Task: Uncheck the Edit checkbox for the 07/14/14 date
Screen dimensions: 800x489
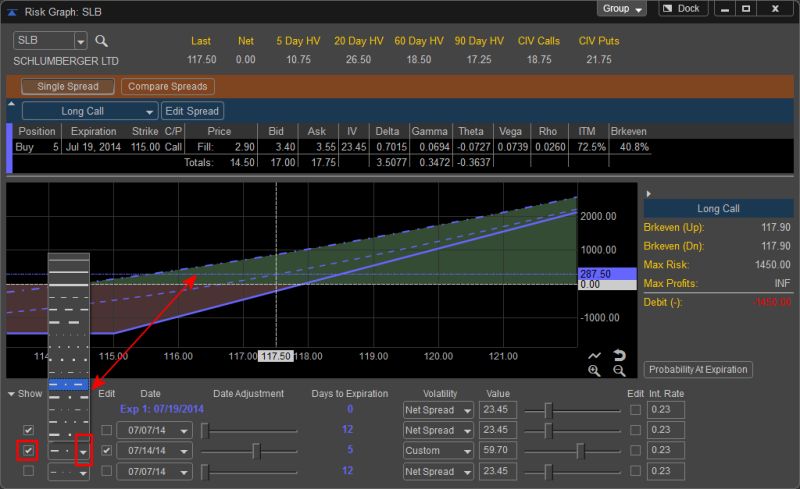Action: click(x=106, y=450)
